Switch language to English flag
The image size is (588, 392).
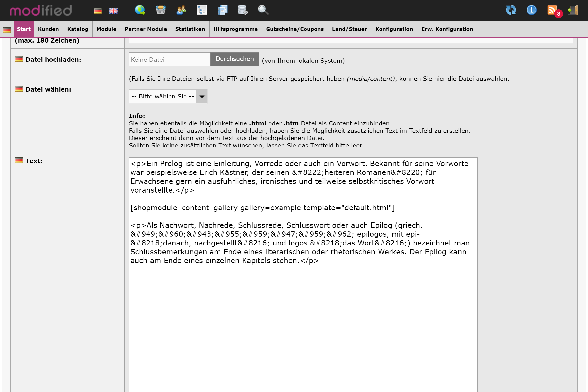coord(113,11)
